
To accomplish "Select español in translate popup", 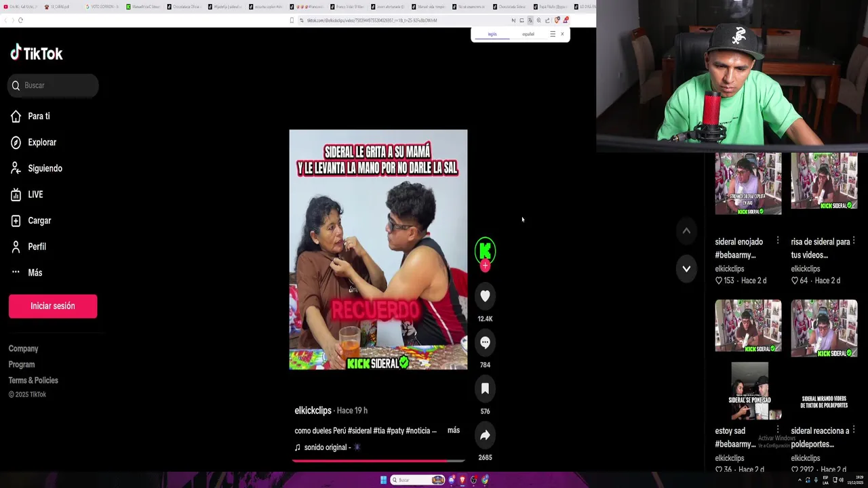I will [528, 34].
